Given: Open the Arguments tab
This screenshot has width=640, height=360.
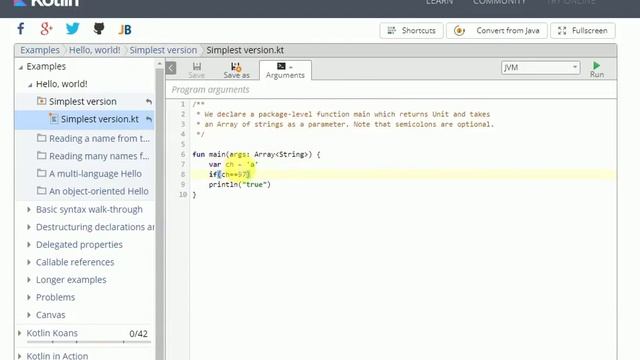Looking at the screenshot, I should point(285,70).
